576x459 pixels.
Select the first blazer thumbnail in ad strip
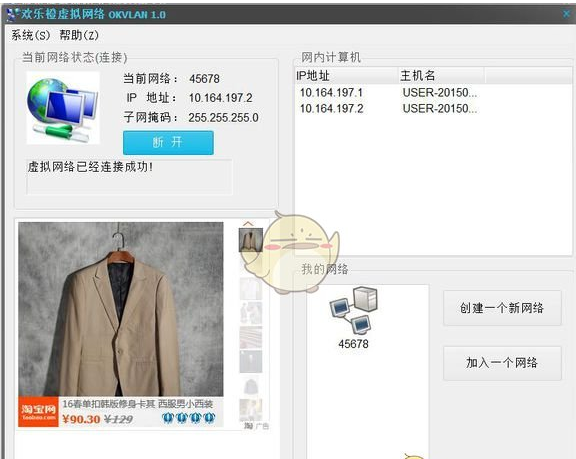(x=251, y=240)
